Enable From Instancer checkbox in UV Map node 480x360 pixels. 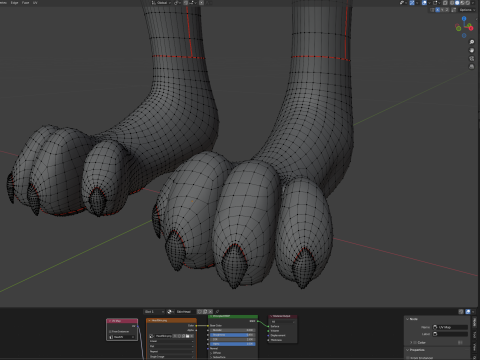tap(110, 332)
